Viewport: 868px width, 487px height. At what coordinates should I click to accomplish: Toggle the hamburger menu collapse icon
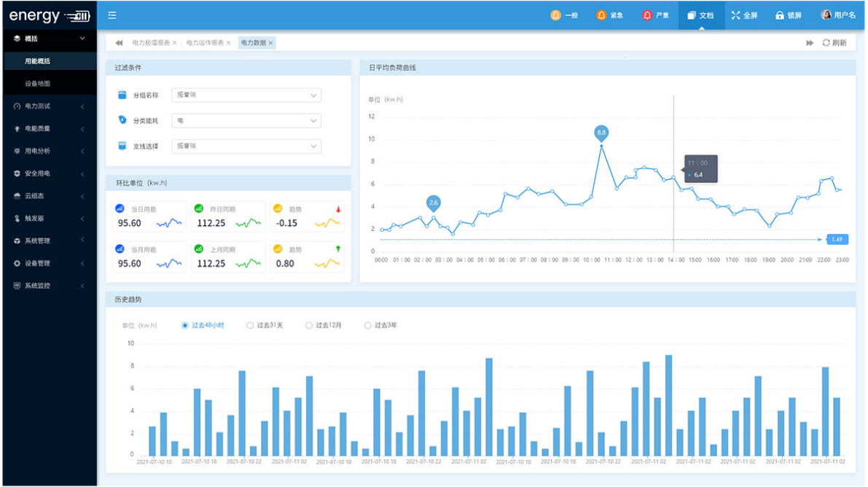click(x=112, y=15)
